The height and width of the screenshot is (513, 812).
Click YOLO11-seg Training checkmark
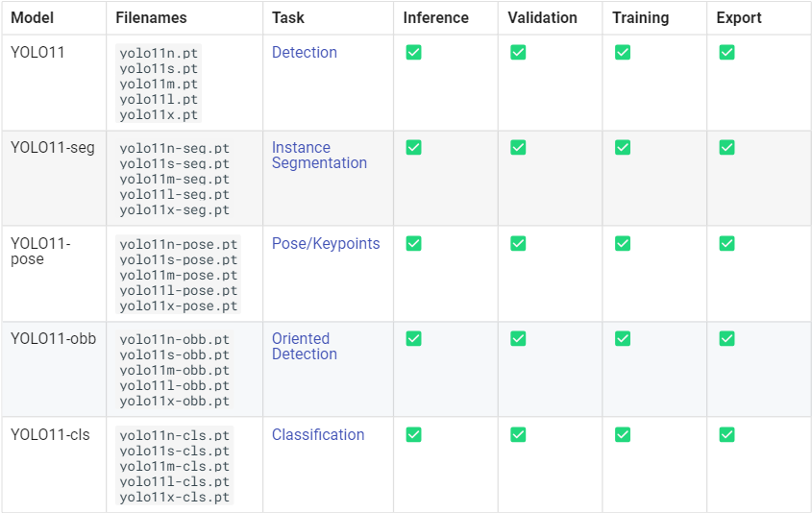click(623, 148)
